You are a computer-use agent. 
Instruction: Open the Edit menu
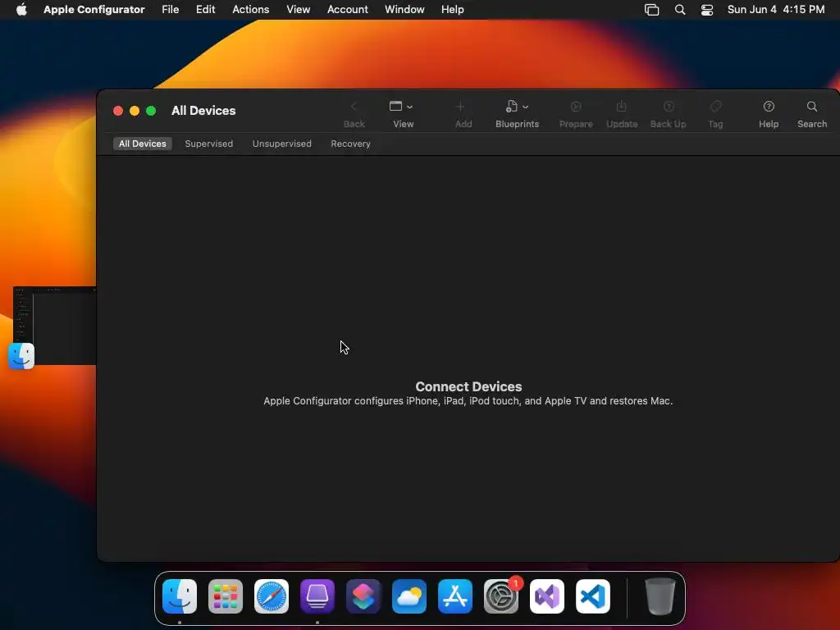(205, 9)
